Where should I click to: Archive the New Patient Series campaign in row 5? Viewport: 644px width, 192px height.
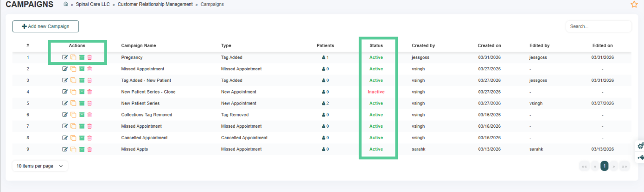(x=82, y=103)
